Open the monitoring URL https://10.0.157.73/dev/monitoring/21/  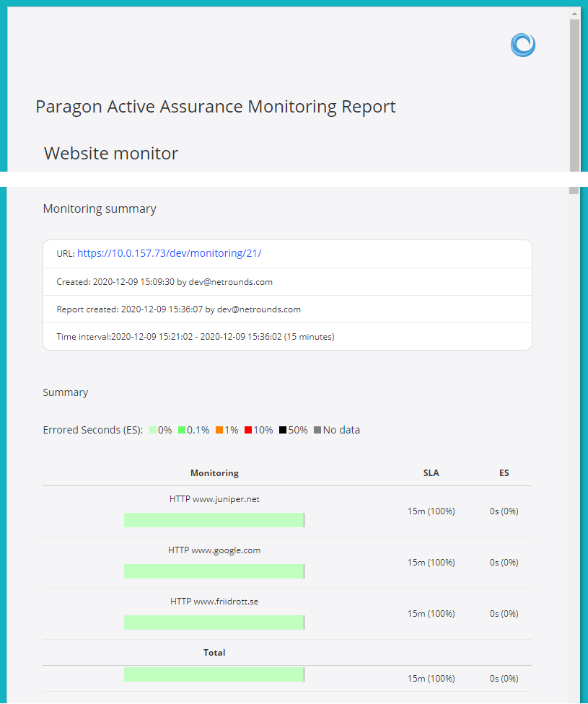[x=170, y=253]
